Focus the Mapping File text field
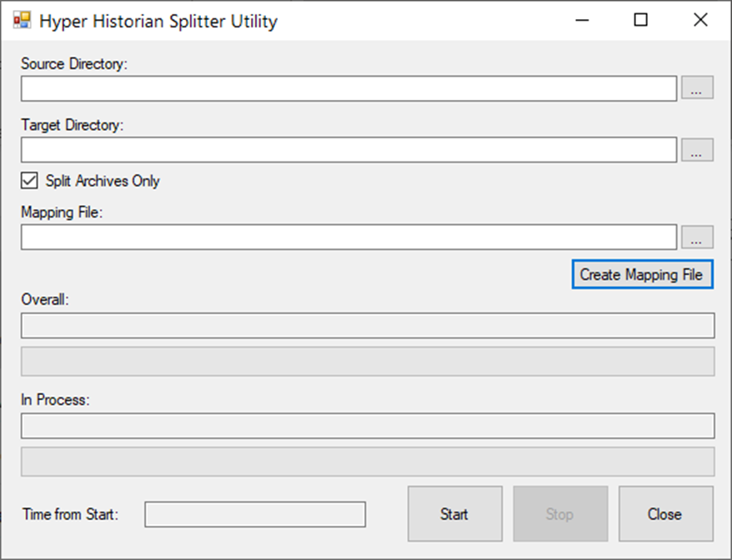732x560 pixels. tap(348, 237)
